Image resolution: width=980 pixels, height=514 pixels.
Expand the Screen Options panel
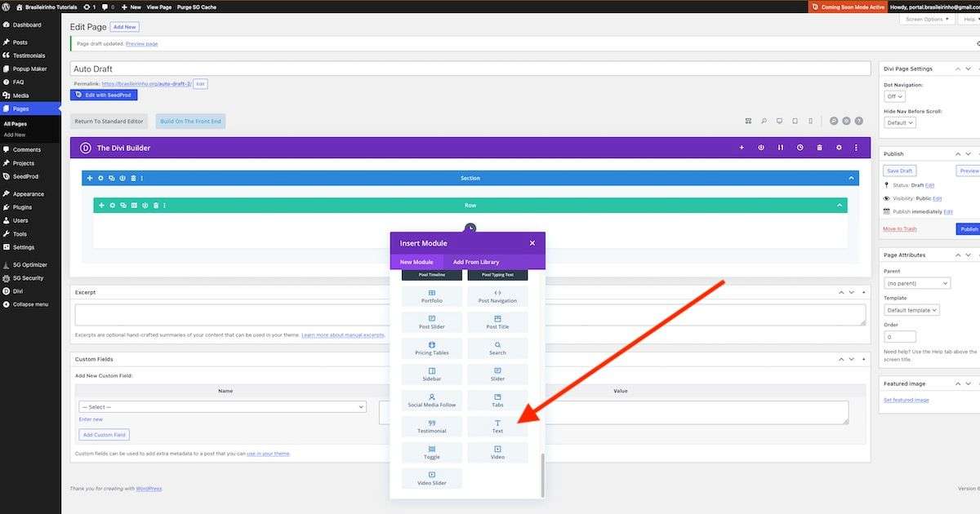(928, 19)
